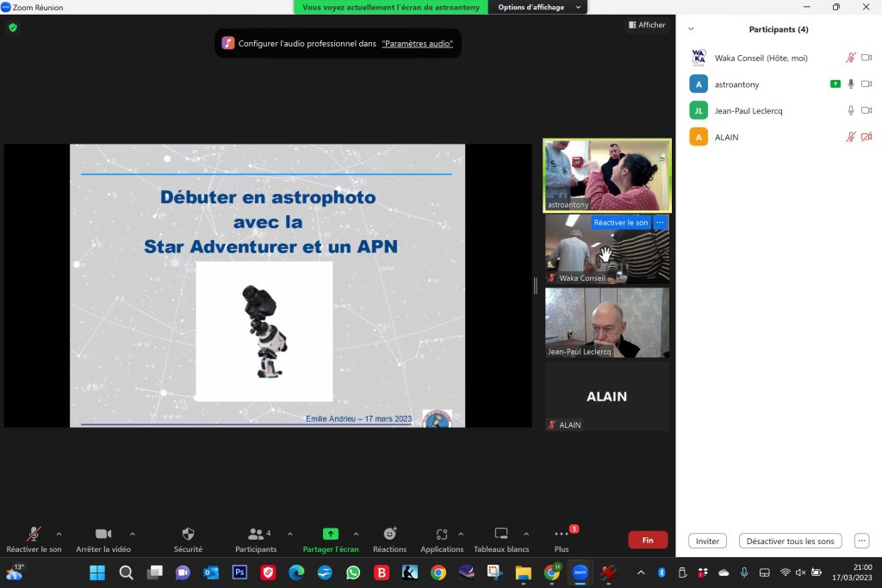Select ALAIN's video tile
The width and height of the screenshot is (882, 588).
click(x=607, y=396)
